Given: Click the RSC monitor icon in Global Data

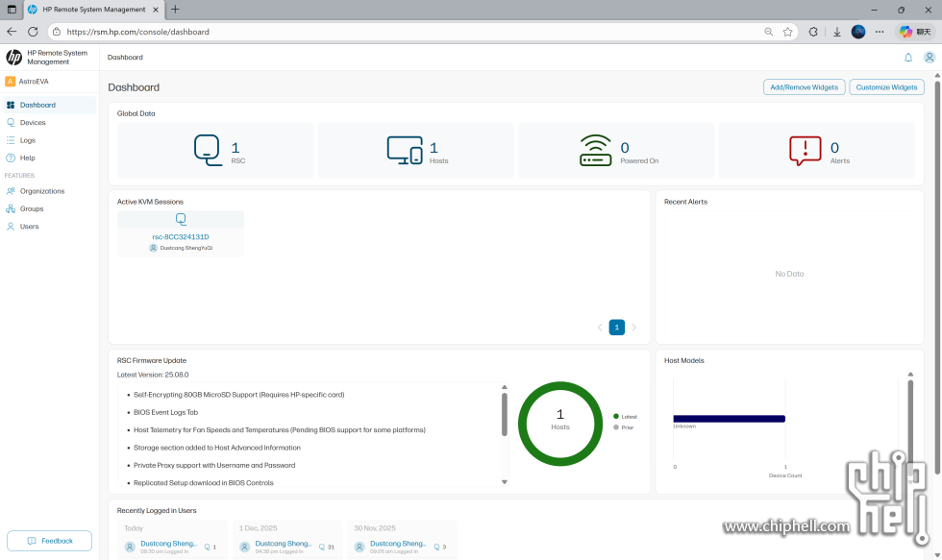Looking at the screenshot, I should pos(207,147).
